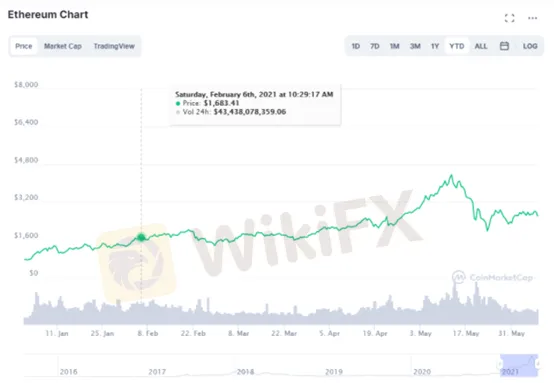554x383 pixels.
Task: Select the Price tab
Action: coord(24,46)
